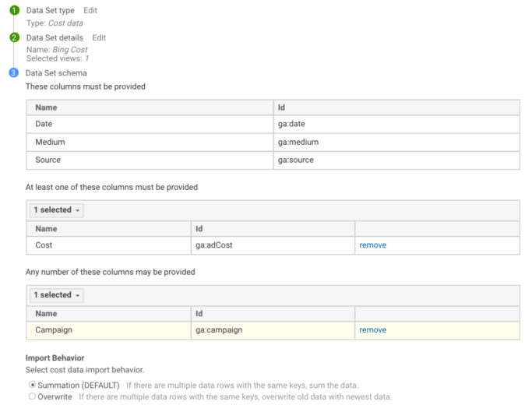Open the 1 selected dropdown above Cost

tap(57, 210)
